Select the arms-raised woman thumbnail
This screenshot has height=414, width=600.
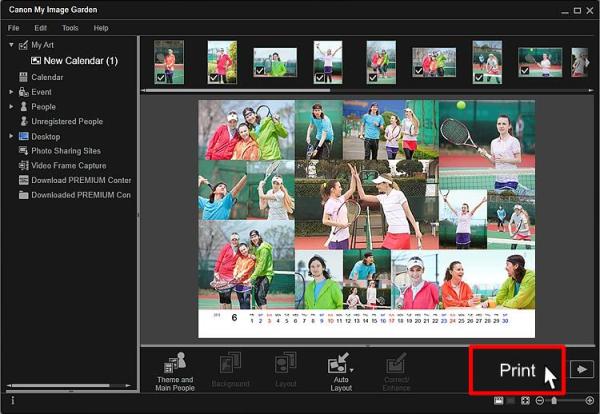(328, 62)
